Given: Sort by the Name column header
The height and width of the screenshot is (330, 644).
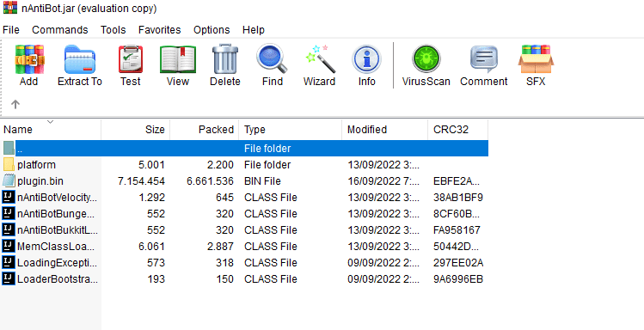Looking at the screenshot, I should pyautogui.click(x=51, y=130).
